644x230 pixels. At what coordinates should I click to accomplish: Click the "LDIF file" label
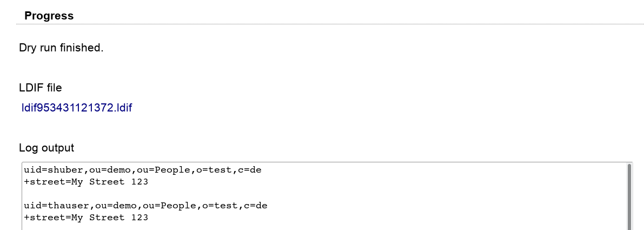point(41,87)
